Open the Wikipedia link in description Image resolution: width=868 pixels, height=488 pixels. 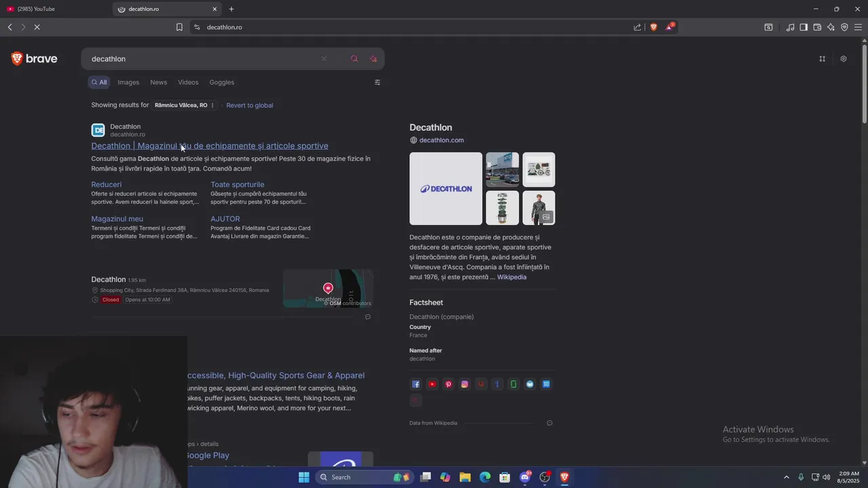tap(512, 277)
